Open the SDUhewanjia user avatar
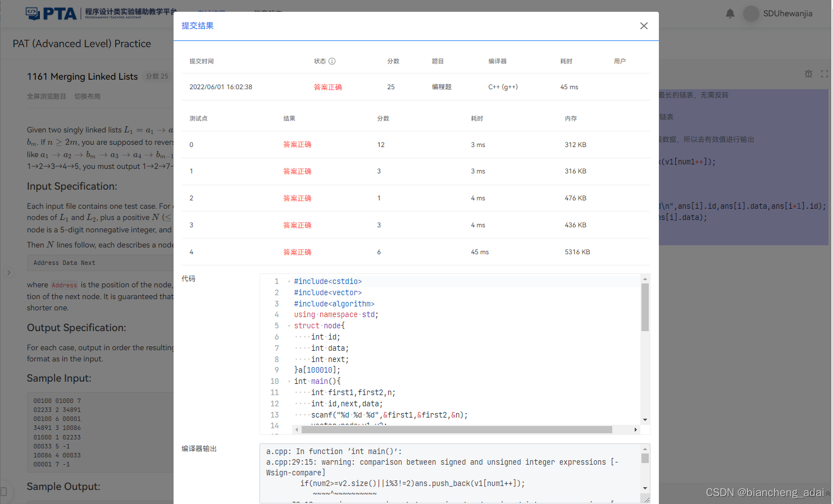Screen dimensions: 833x504 751,13
